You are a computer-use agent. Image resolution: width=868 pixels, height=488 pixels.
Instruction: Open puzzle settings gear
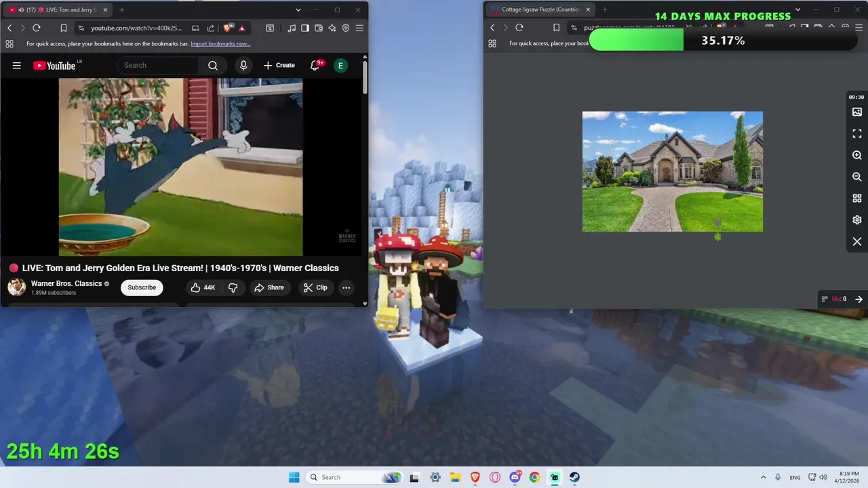(857, 220)
